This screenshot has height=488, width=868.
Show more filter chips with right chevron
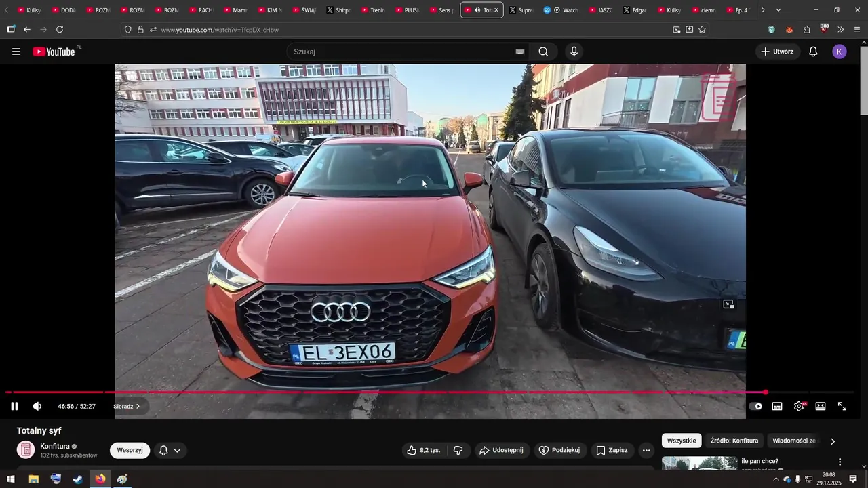(833, 441)
